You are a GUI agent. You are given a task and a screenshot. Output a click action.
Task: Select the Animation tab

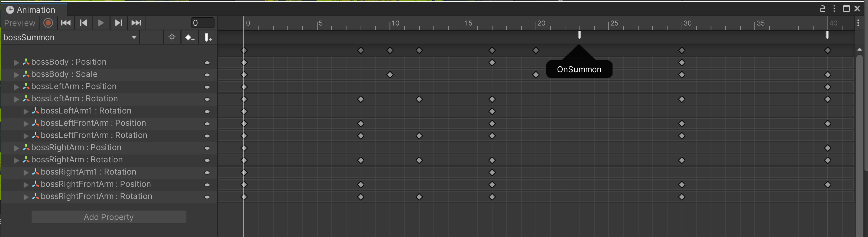coord(34,10)
